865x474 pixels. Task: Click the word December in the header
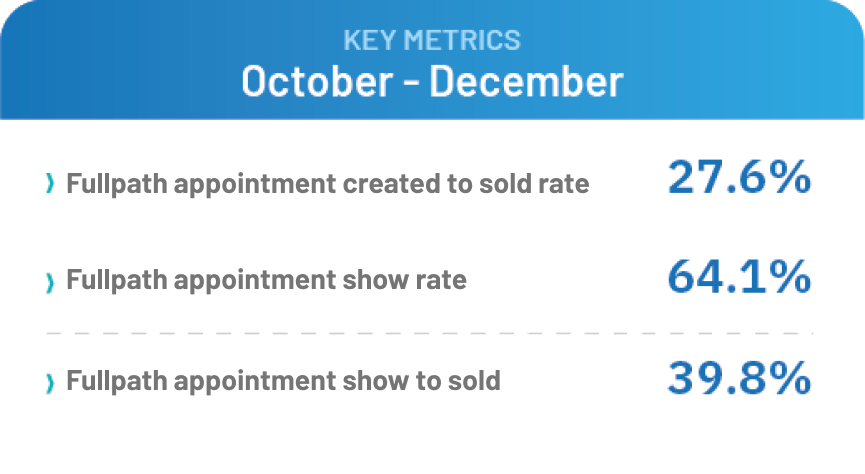pyautogui.click(x=526, y=82)
